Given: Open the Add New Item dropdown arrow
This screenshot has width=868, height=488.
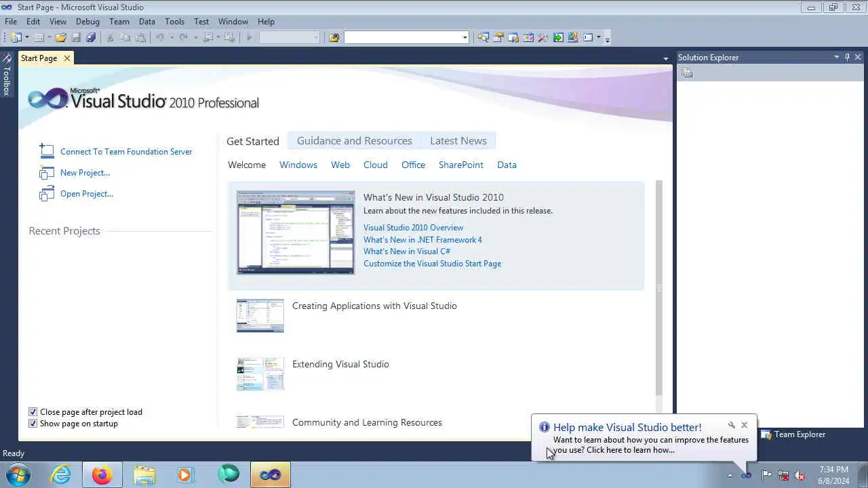Looking at the screenshot, I should point(50,37).
